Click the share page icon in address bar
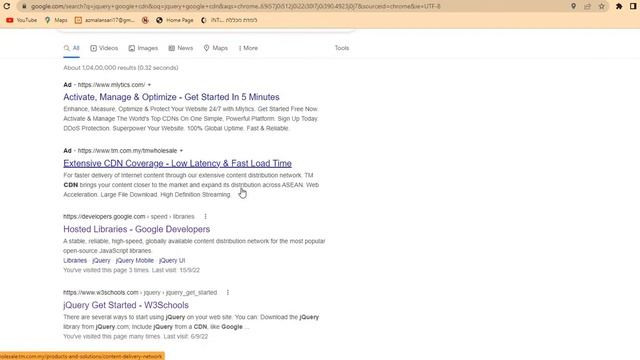This screenshot has height=360, width=640. pyautogui.click(x=587, y=6)
